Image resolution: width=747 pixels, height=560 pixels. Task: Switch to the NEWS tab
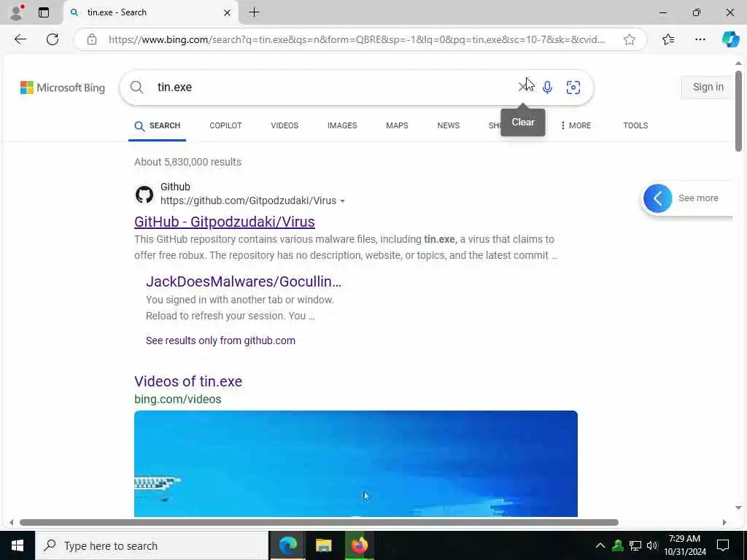[x=449, y=125]
